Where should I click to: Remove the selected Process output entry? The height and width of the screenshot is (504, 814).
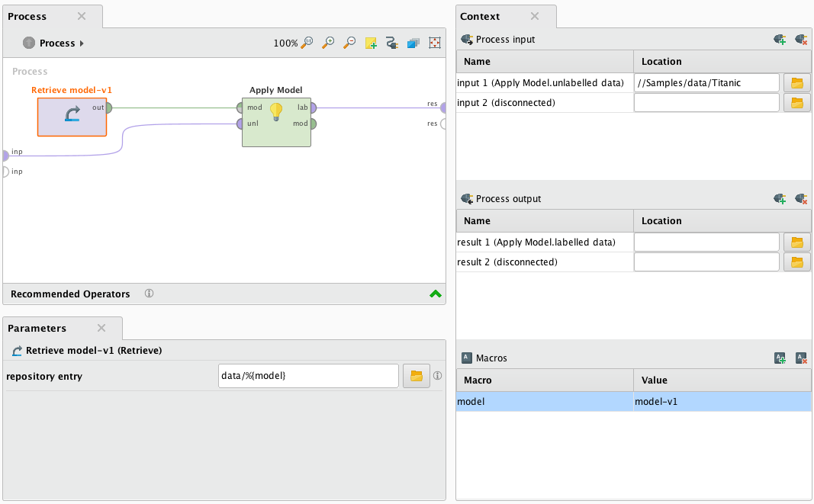point(800,198)
